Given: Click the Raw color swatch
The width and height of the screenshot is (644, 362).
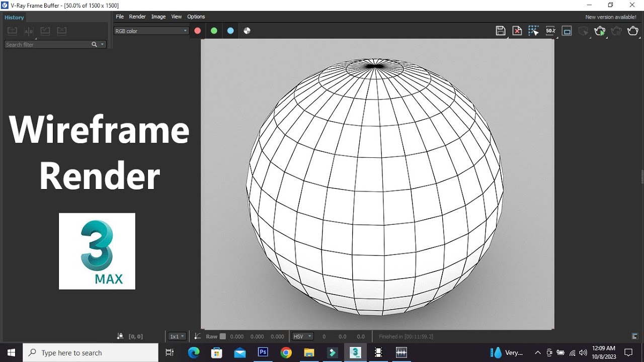Looking at the screenshot, I should pos(223,336).
